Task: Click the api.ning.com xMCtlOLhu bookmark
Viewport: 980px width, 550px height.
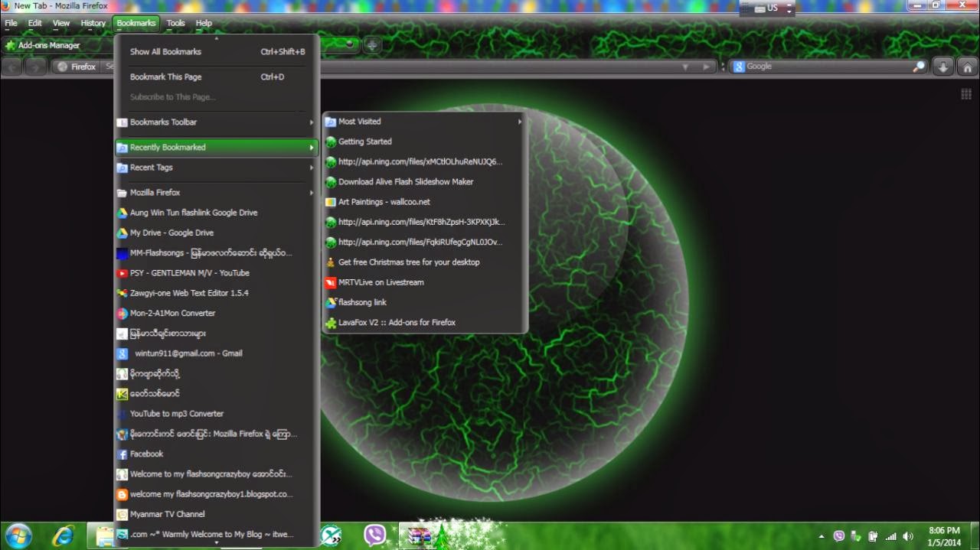Action: click(424, 162)
